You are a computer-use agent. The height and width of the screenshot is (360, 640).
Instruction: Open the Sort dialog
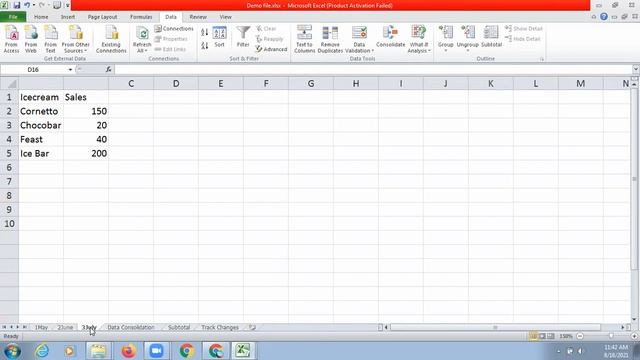220,37
